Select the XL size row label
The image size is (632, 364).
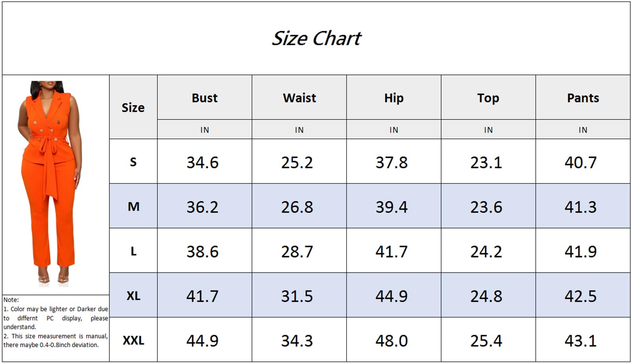point(133,295)
